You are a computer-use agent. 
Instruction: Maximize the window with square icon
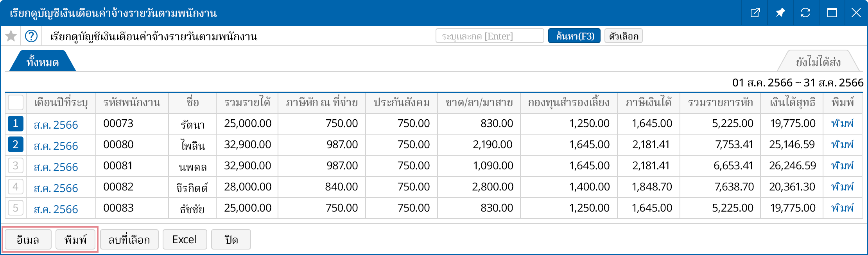tap(832, 13)
